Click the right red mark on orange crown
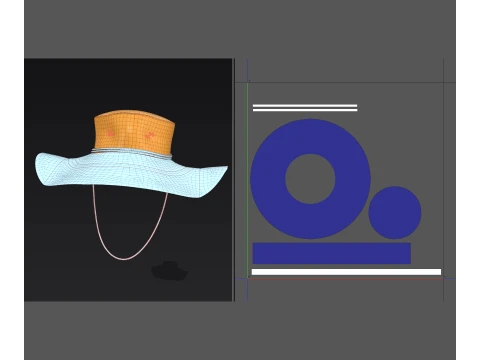The width and height of the screenshot is (480, 360). coord(149,135)
